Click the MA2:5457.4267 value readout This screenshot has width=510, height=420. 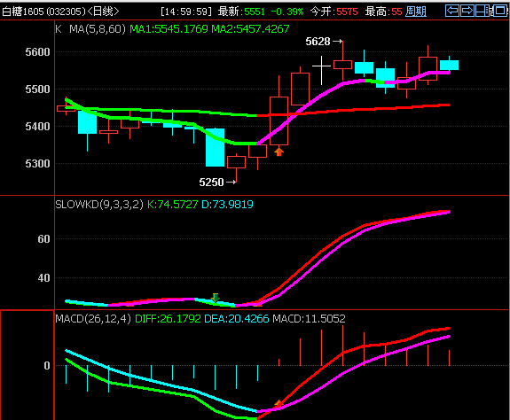250,29
